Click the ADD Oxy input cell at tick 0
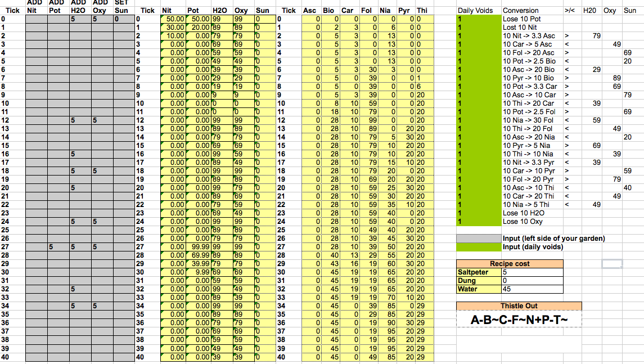Viewport: 644px width, 364px height. 102,19
